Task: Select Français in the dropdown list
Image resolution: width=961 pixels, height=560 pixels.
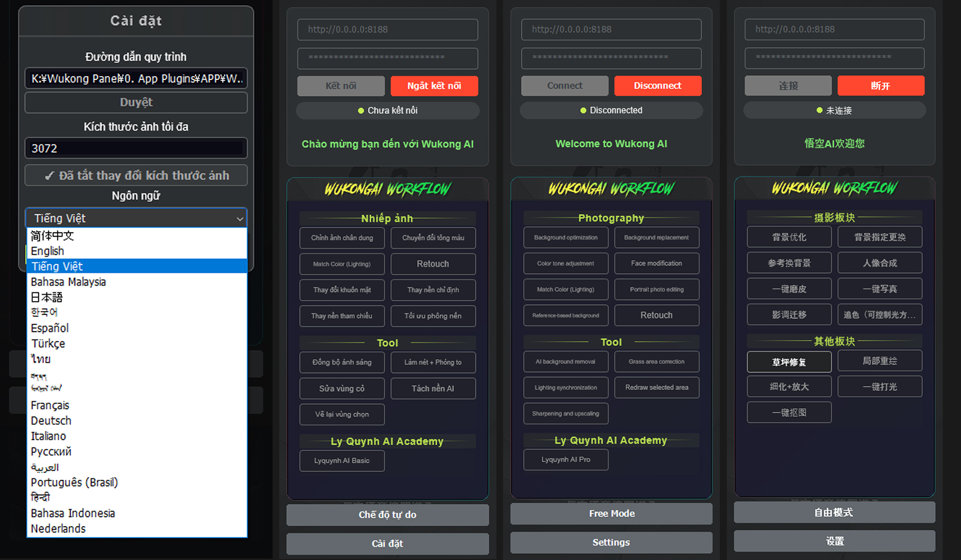Action: tap(137, 405)
